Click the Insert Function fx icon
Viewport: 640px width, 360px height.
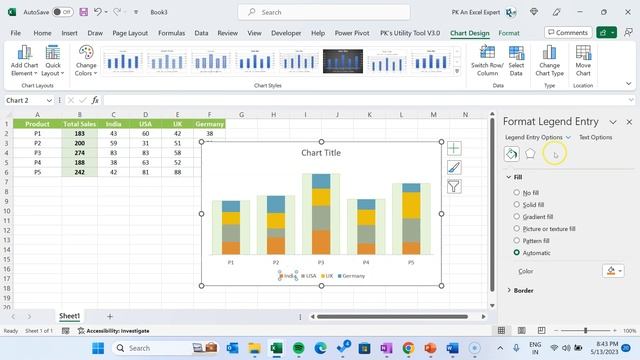click(x=95, y=100)
